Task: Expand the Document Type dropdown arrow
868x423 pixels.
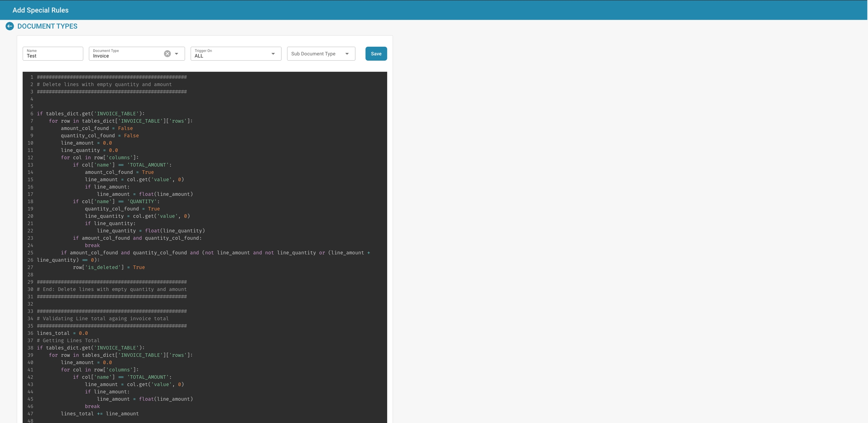Action: click(x=177, y=54)
